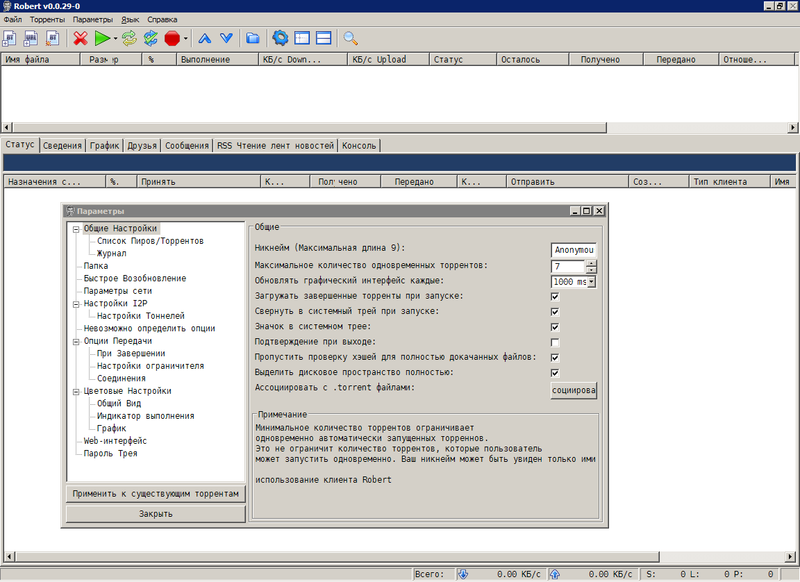Switch to the Друзья tab

[142, 145]
